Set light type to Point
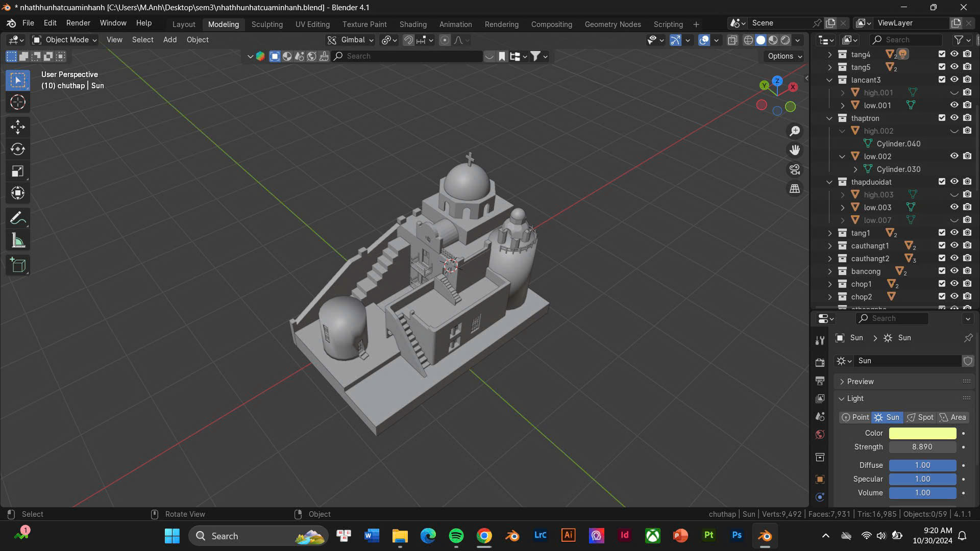Viewport: 980px width, 551px height. click(855, 417)
